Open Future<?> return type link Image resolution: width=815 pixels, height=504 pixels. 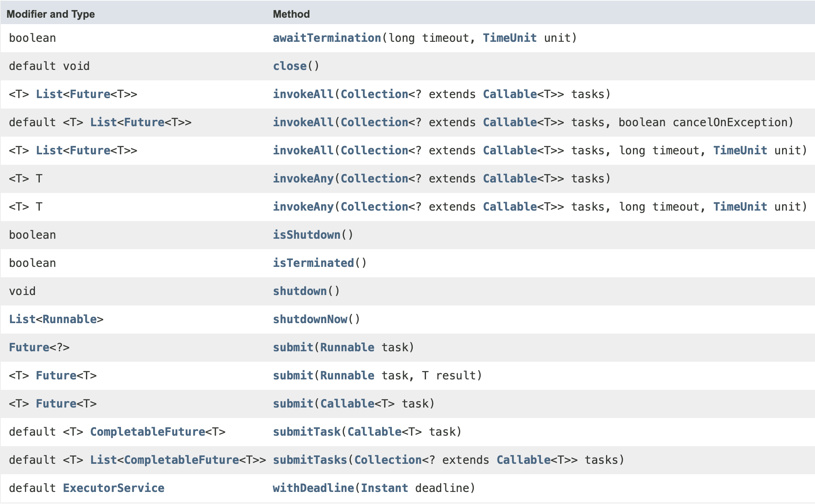29,347
